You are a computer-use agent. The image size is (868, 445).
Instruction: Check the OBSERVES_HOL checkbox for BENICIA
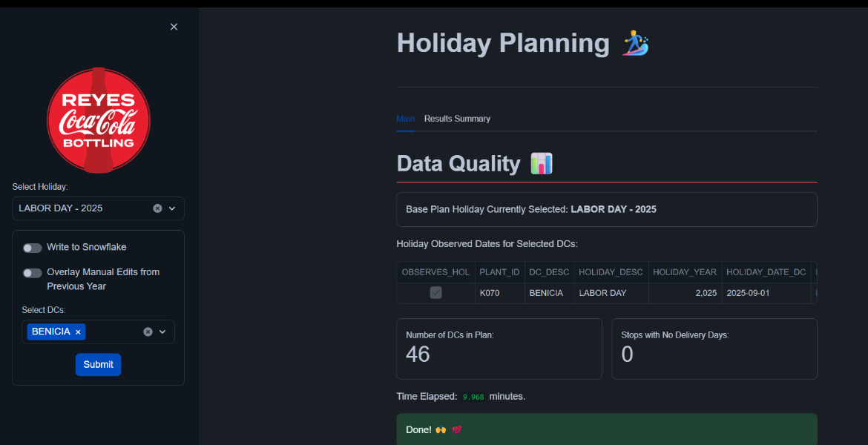[x=436, y=293]
